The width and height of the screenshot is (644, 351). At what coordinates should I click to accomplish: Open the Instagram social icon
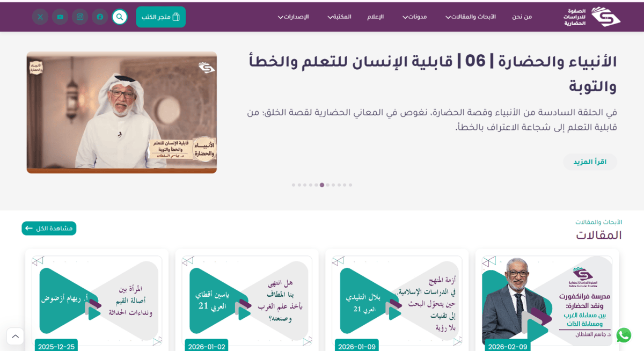point(80,17)
